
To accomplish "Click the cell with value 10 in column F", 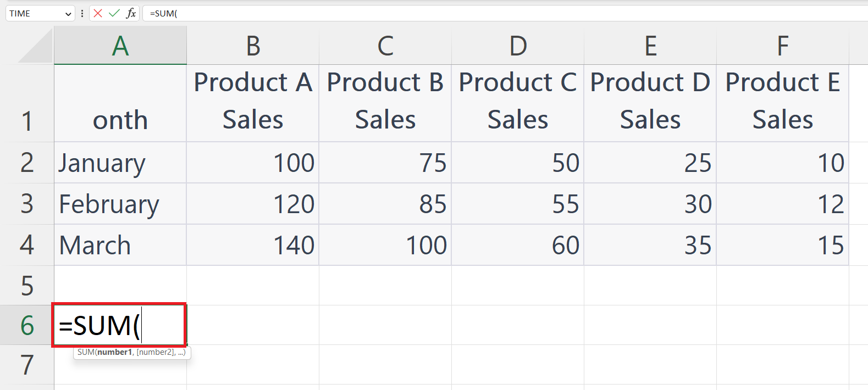I will pyautogui.click(x=782, y=163).
